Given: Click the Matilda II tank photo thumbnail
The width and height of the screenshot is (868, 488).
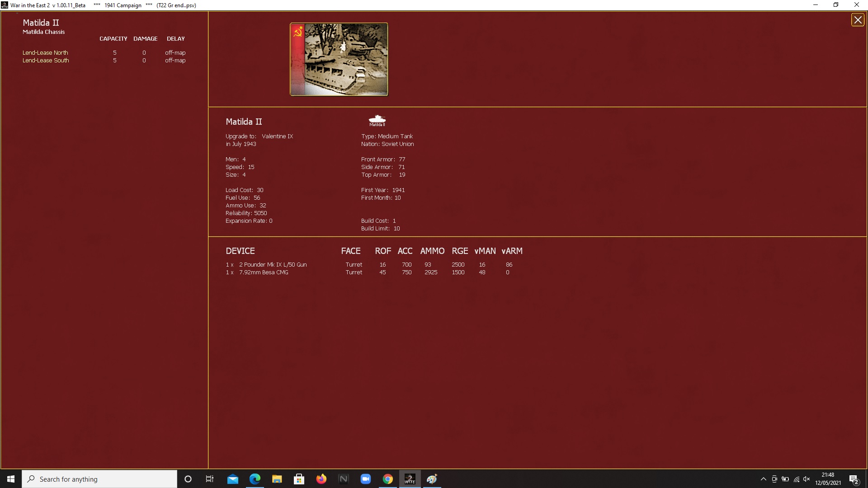Looking at the screenshot, I should point(346,59).
